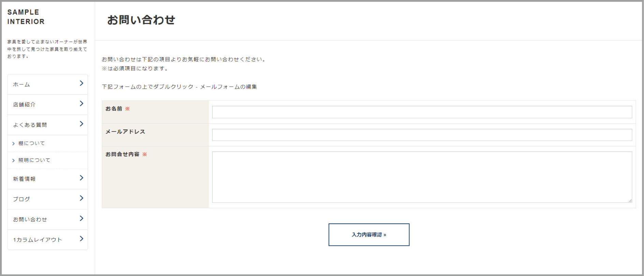644x276 pixels.
Task: Click the chevron arrow beside 1カラムレイアウト
Action: (x=81, y=238)
